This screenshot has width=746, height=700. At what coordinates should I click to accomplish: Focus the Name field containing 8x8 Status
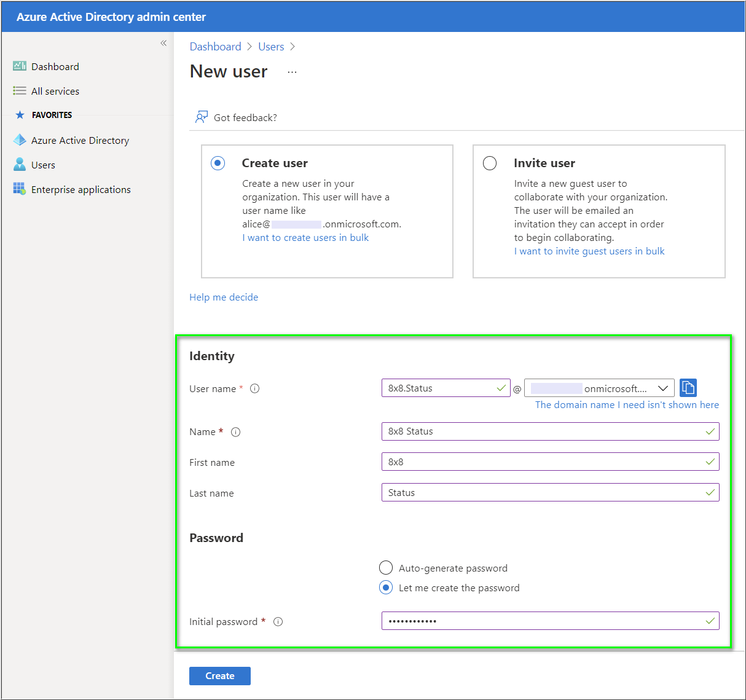coord(550,431)
